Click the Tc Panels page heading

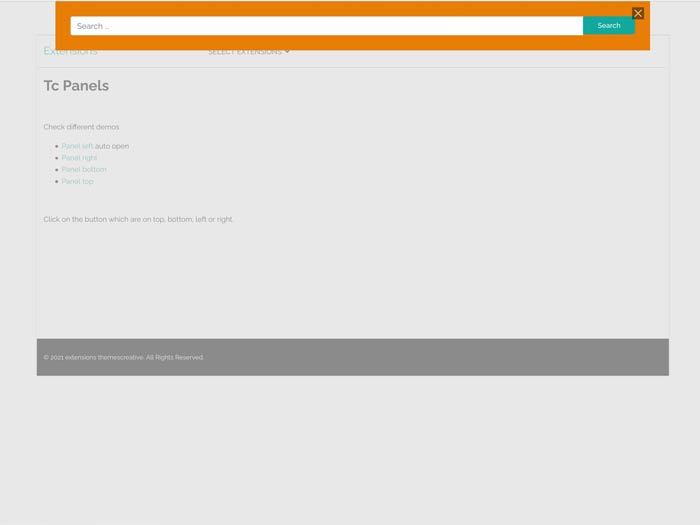[76, 86]
